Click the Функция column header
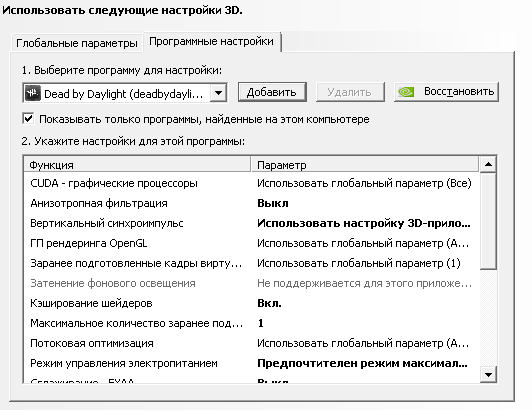 137,165
